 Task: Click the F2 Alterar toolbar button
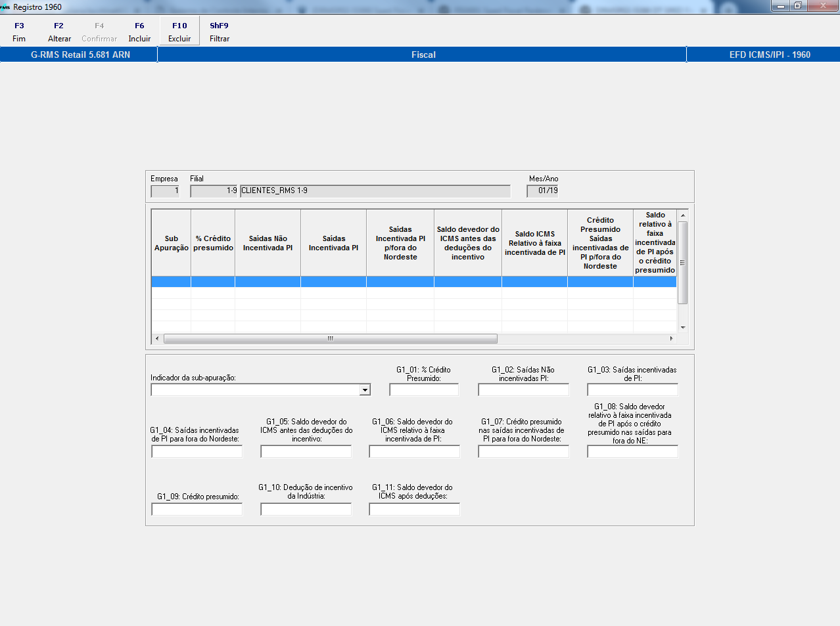[x=59, y=32]
